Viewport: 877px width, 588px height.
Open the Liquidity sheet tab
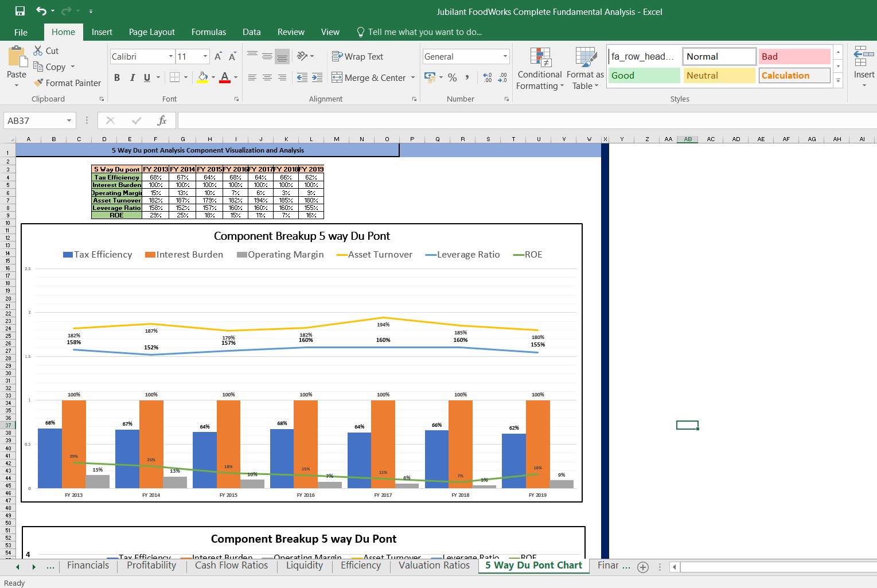coord(305,566)
